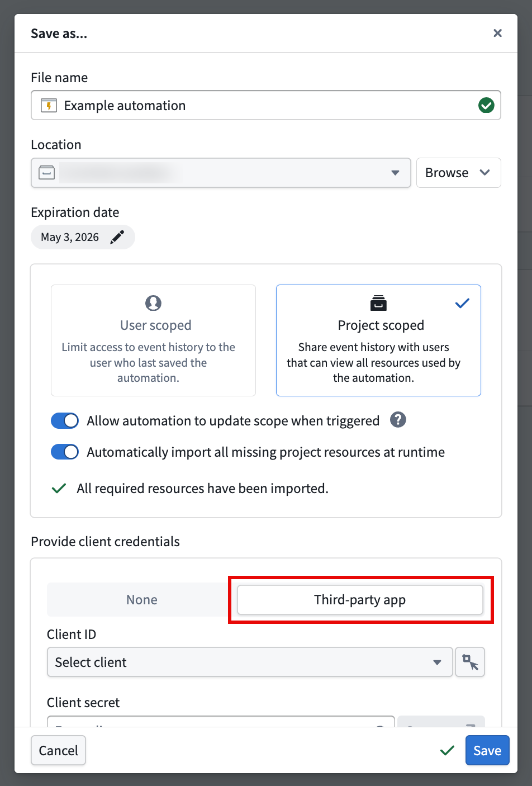Select the Third-party app tab
This screenshot has height=786, width=532.
(x=360, y=600)
